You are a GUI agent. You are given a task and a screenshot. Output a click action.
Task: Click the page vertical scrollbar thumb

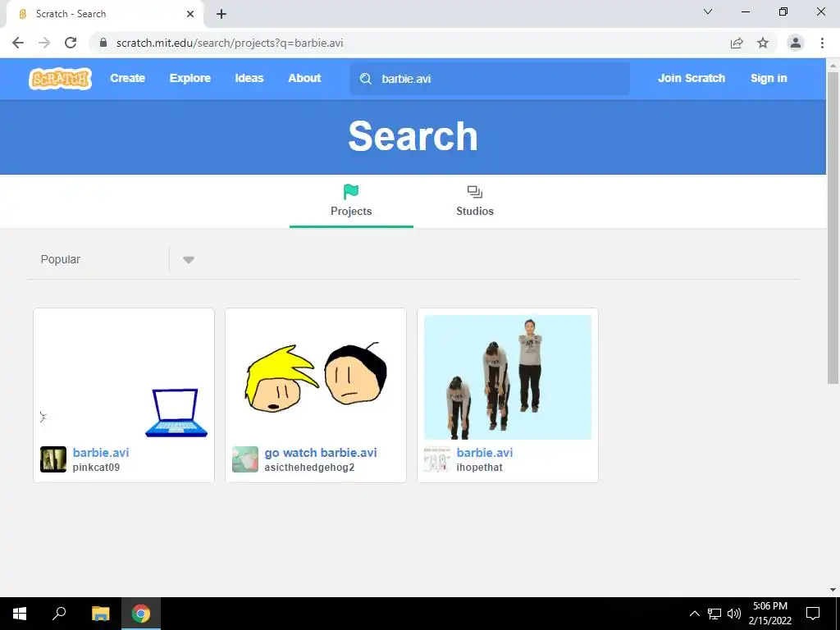833,228
